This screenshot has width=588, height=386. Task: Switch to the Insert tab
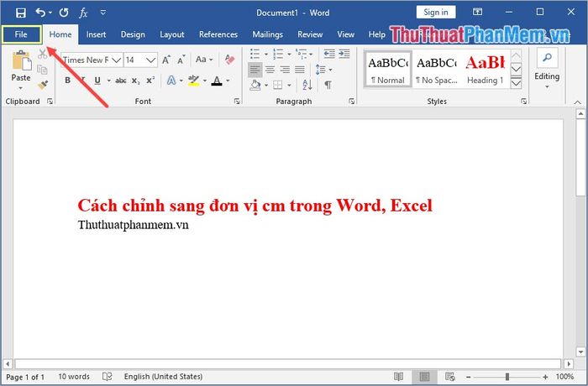(96, 34)
